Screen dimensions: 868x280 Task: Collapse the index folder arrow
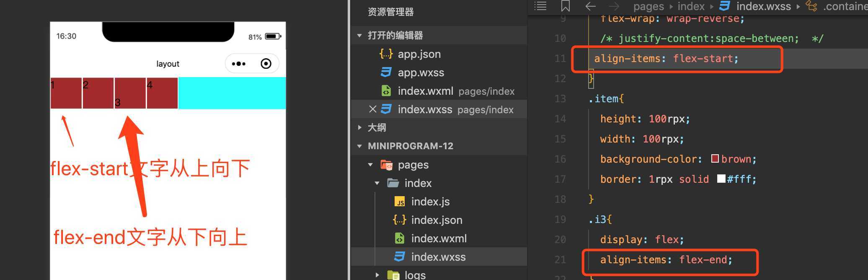(x=377, y=183)
